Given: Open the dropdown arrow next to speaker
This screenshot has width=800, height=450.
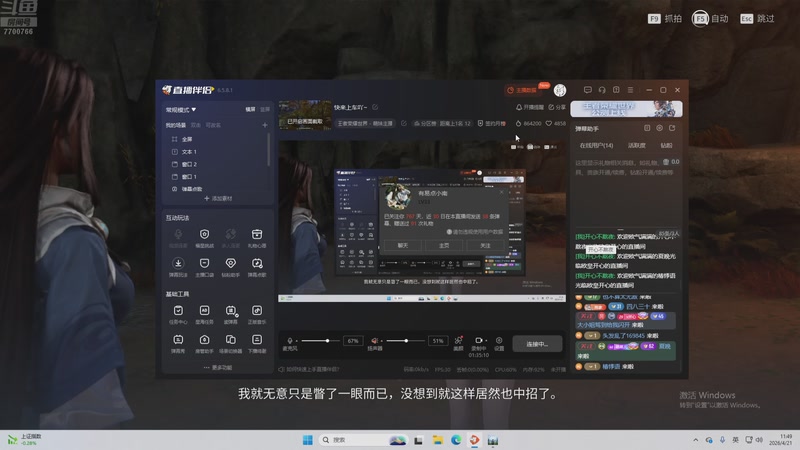Looking at the screenshot, I should (382, 341).
